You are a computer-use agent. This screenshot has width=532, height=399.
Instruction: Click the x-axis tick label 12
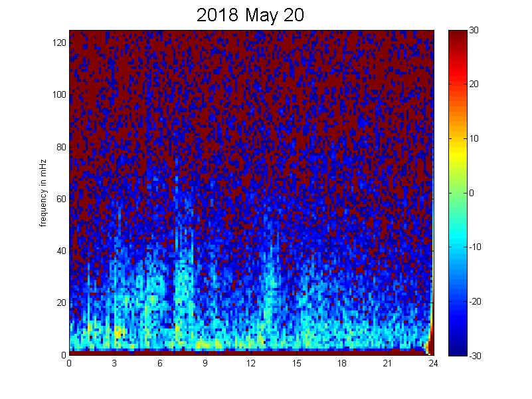coord(251,363)
